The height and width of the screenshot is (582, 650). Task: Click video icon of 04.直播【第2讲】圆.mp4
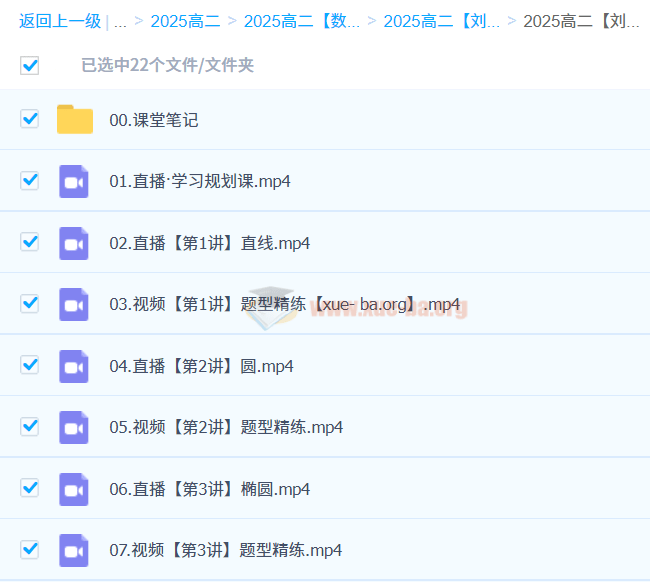click(x=74, y=366)
